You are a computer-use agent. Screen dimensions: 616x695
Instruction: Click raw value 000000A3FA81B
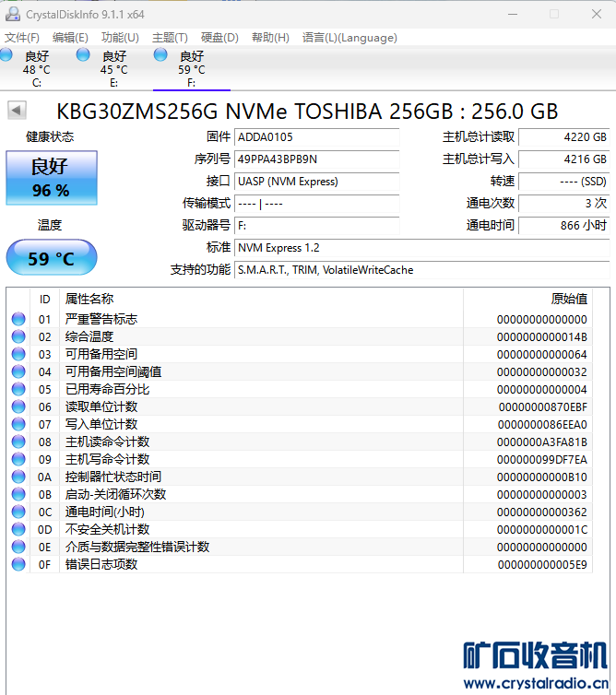click(542, 442)
